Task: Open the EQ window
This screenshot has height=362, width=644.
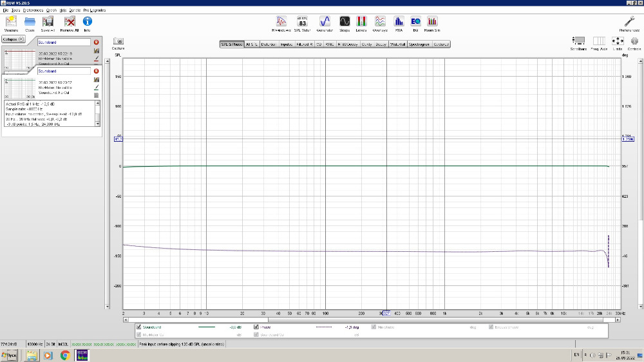Action: tap(415, 24)
